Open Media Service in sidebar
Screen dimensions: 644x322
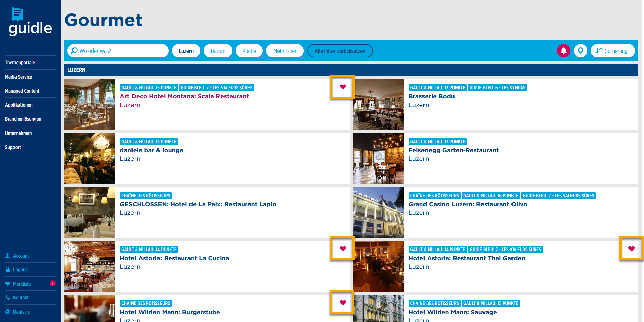tap(19, 77)
